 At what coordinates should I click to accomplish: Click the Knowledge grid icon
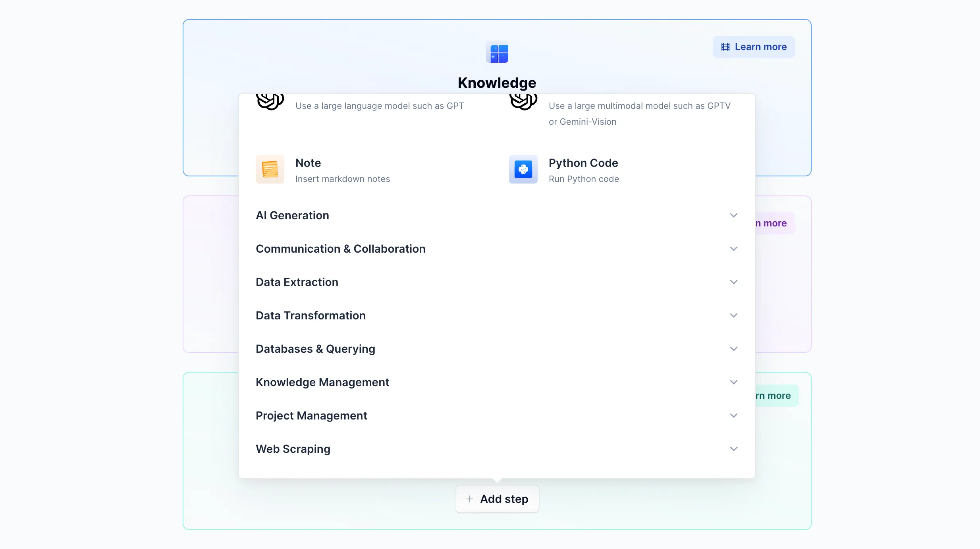point(497,52)
